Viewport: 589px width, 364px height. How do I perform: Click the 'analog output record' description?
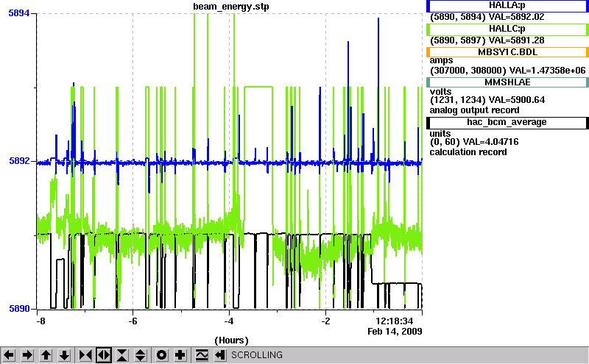pyautogui.click(x=474, y=110)
